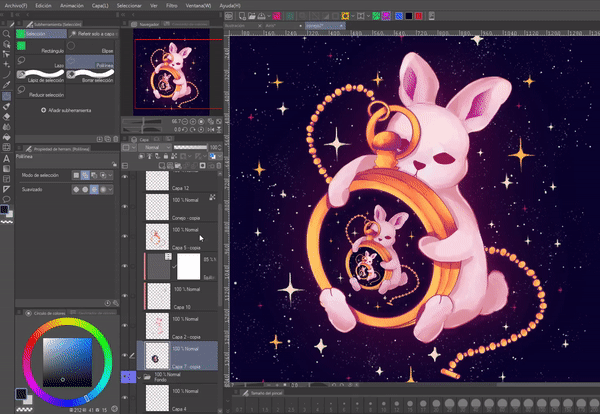This screenshot has width=600, height=414.
Task: Select the Blend tool in the left toolbar
Action: click(6, 127)
